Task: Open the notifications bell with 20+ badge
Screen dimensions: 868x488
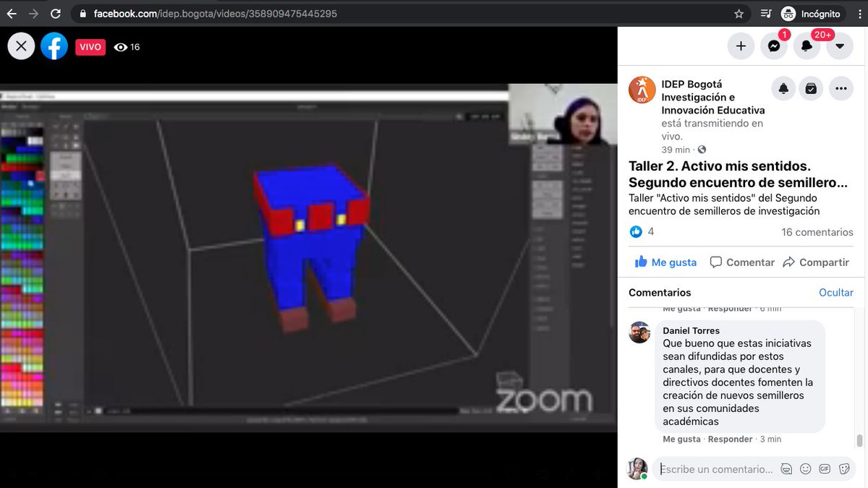Action: pyautogui.click(x=807, y=46)
